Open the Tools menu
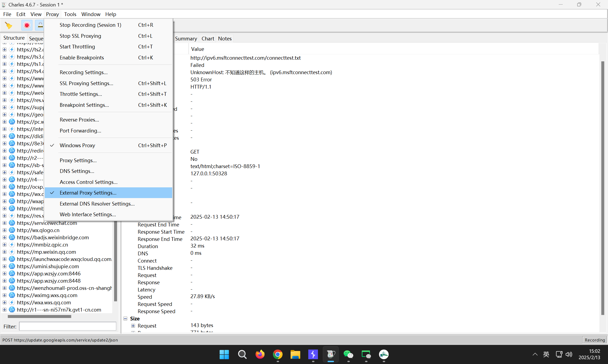This screenshot has height=364, width=608. tap(70, 14)
